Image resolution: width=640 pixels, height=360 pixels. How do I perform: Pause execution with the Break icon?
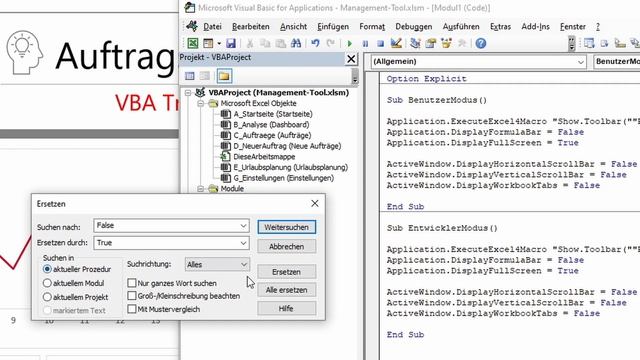[x=365, y=43]
